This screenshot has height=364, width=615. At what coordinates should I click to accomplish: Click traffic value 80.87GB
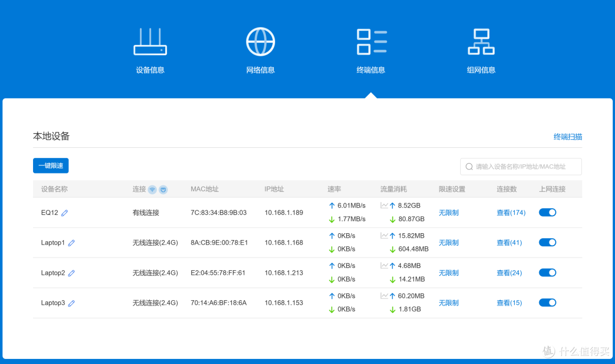pos(412,219)
